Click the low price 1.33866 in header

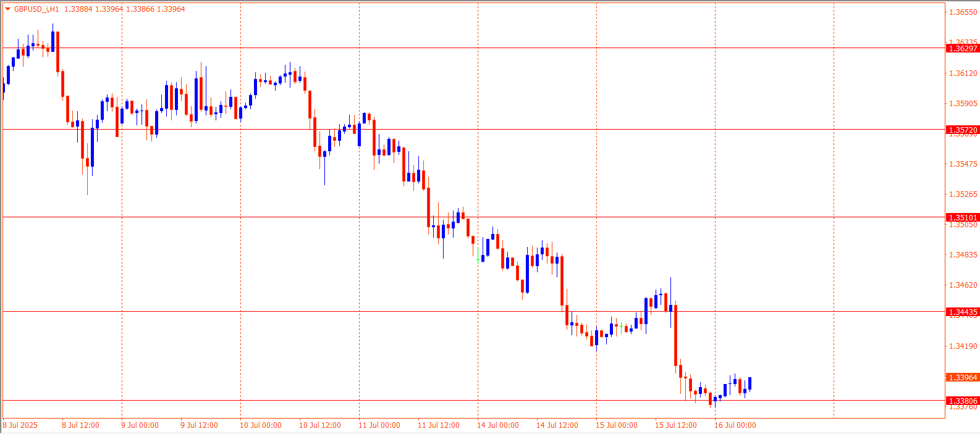(x=140, y=9)
